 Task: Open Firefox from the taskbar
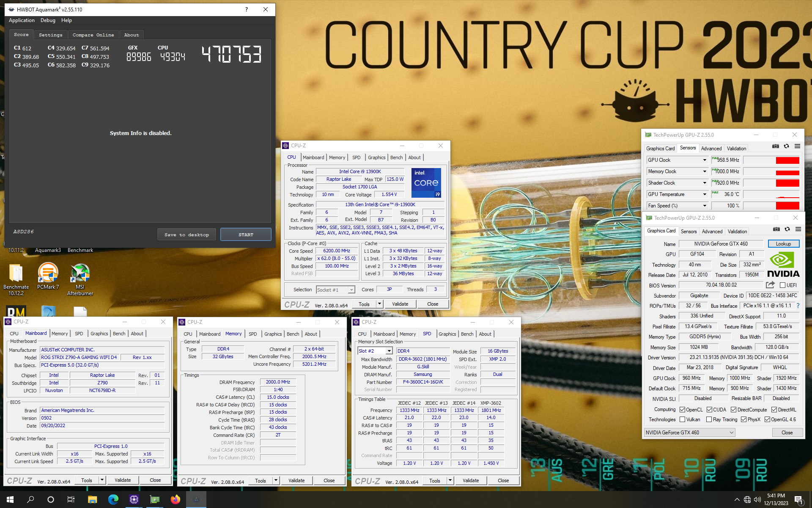pyautogui.click(x=175, y=500)
